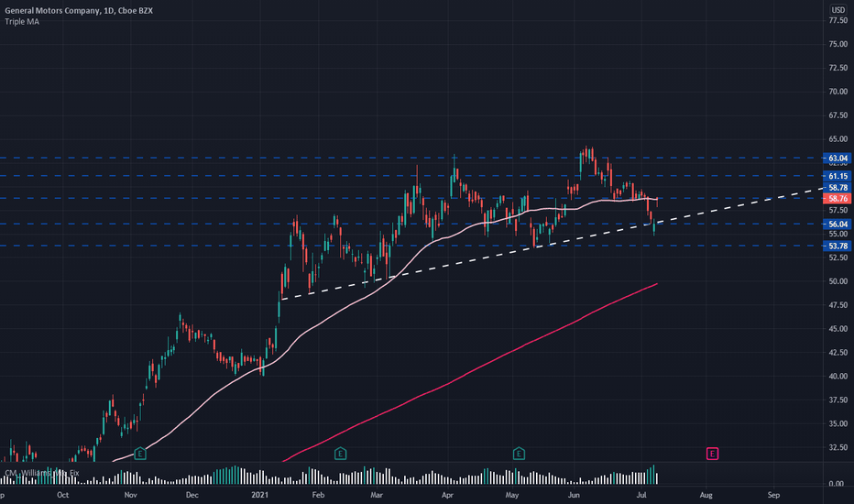
Task: Click the red 58.76 current price label
Action: click(x=838, y=198)
